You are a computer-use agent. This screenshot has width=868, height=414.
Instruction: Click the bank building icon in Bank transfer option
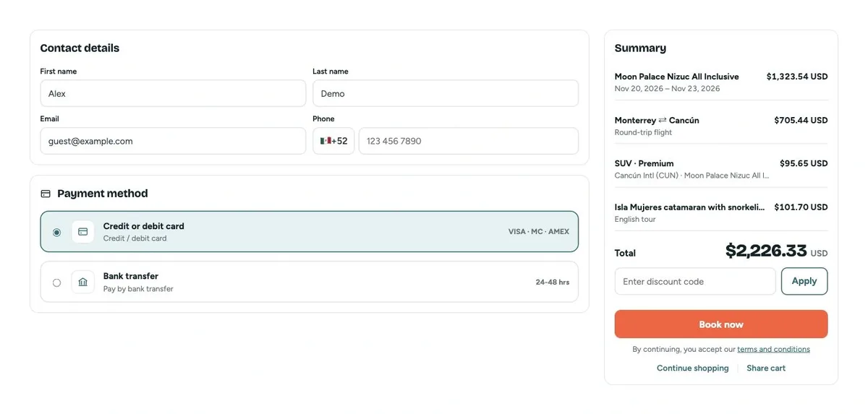coord(83,282)
